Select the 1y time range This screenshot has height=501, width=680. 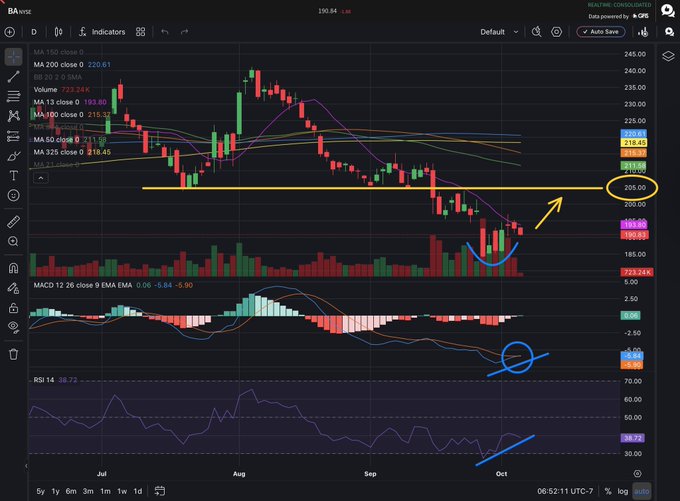56,491
